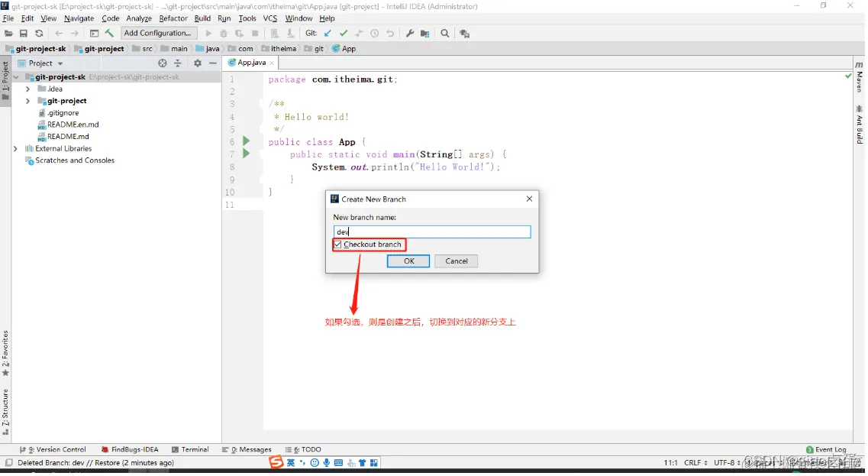Click Collapse All icon in Project panel
The height and width of the screenshot is (476, 868).
pyautogui.click(x=178, y=63)
